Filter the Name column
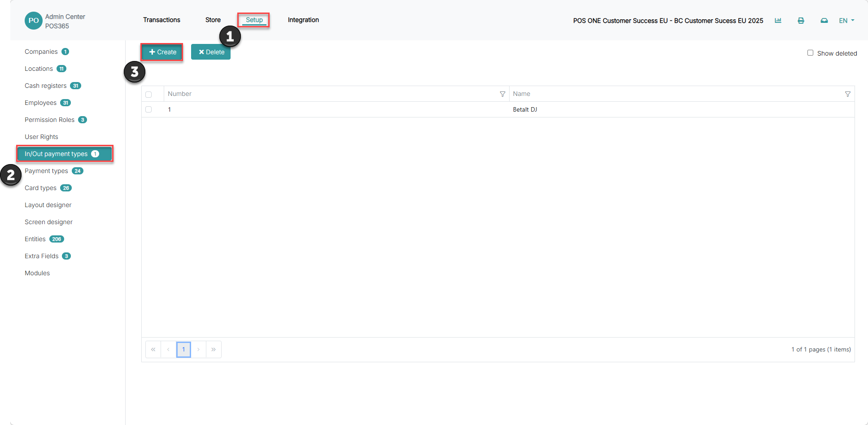 (847, 94)
